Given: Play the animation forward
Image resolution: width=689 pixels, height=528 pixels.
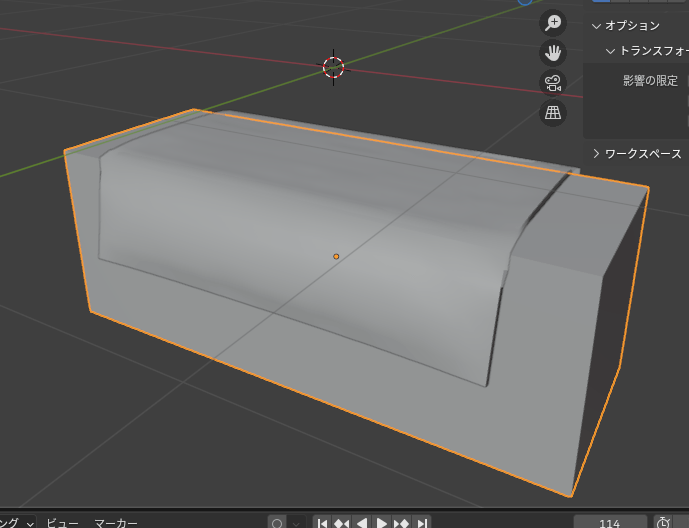Looking at the screenshot, I should 382,522.
